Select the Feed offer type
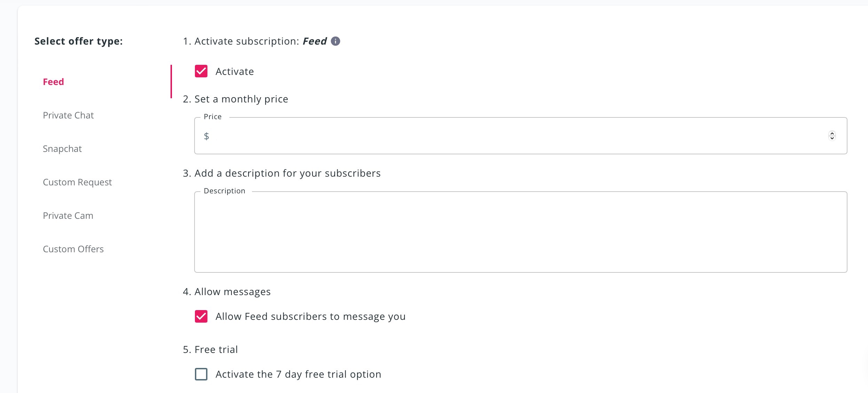868x393 pixels. click(x=54, y=82)
